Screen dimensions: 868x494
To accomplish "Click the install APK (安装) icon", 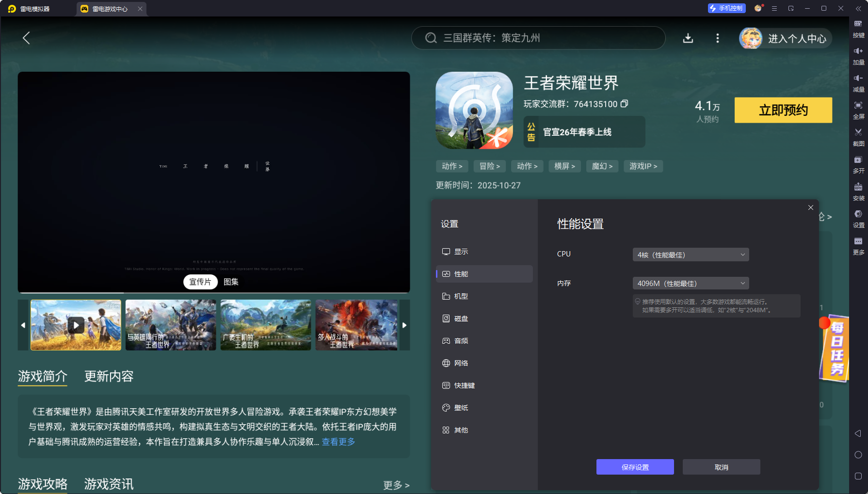I will [x=858, y=187].
